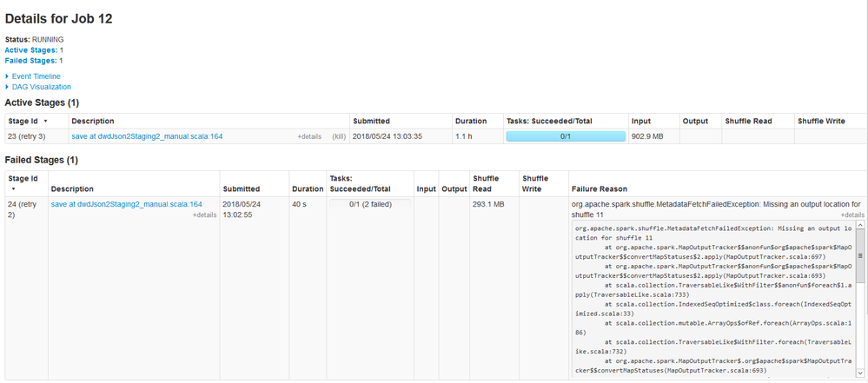Screen dimensions: 868x383
Task: Expand the Event Timeline section
Action: [36, 76]
